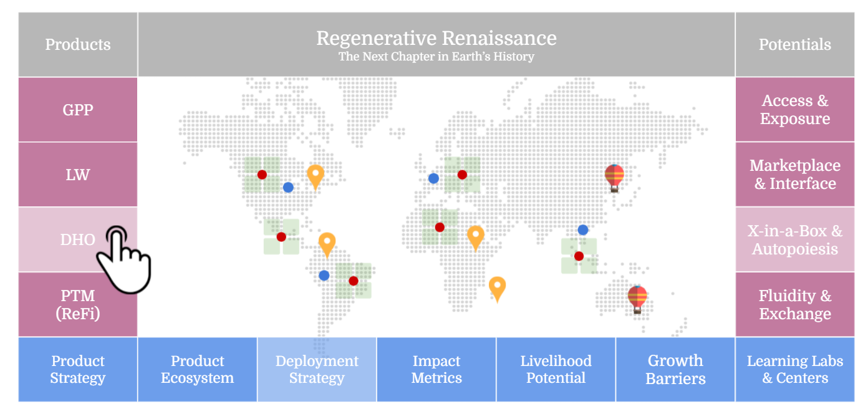
Task: Open the Livelihood Potential tab
Action: 556,369
